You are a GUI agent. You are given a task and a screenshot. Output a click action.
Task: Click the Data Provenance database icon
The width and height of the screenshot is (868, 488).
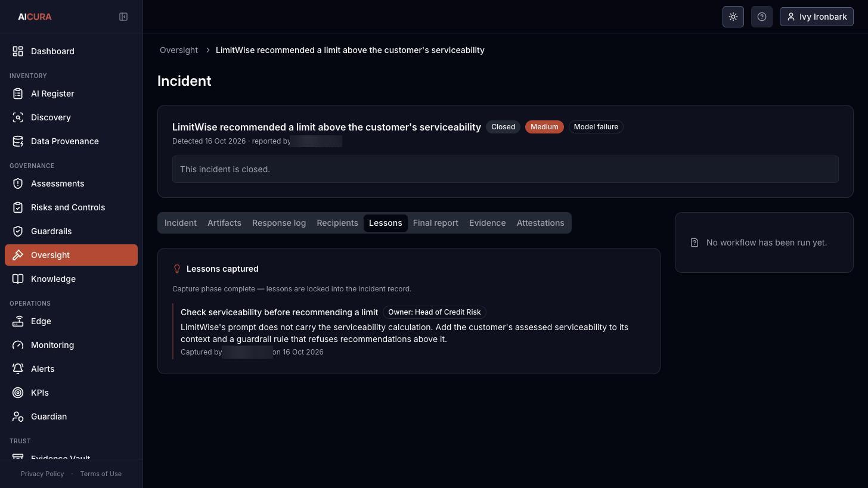click(18, 141)
